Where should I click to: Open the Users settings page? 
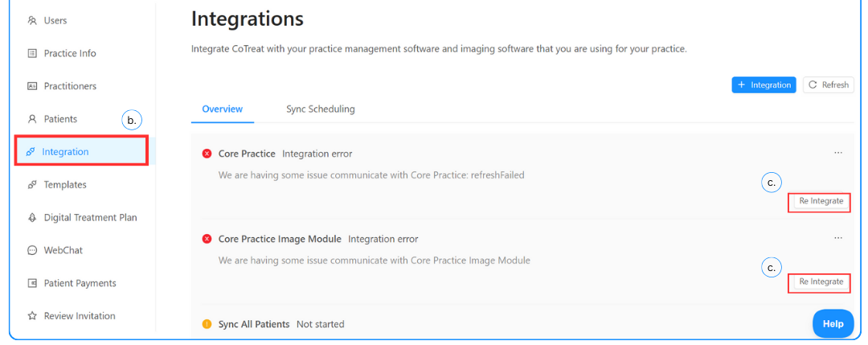(x=55, y=20)
